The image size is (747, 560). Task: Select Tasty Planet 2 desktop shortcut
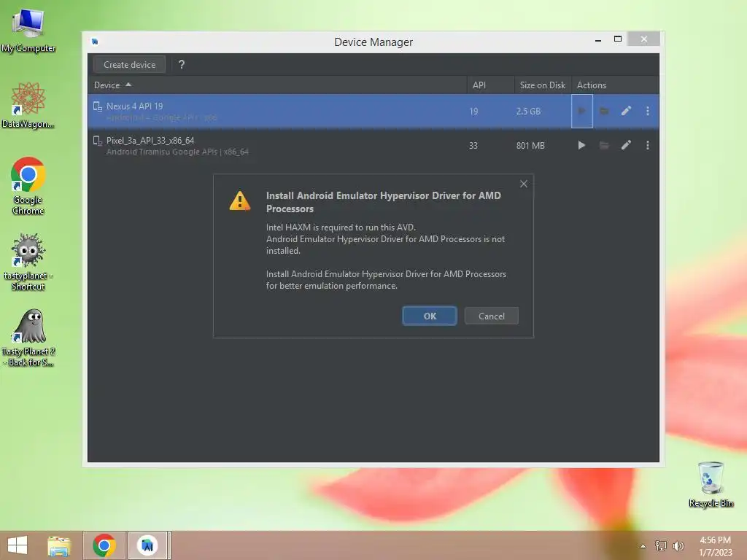28,338
